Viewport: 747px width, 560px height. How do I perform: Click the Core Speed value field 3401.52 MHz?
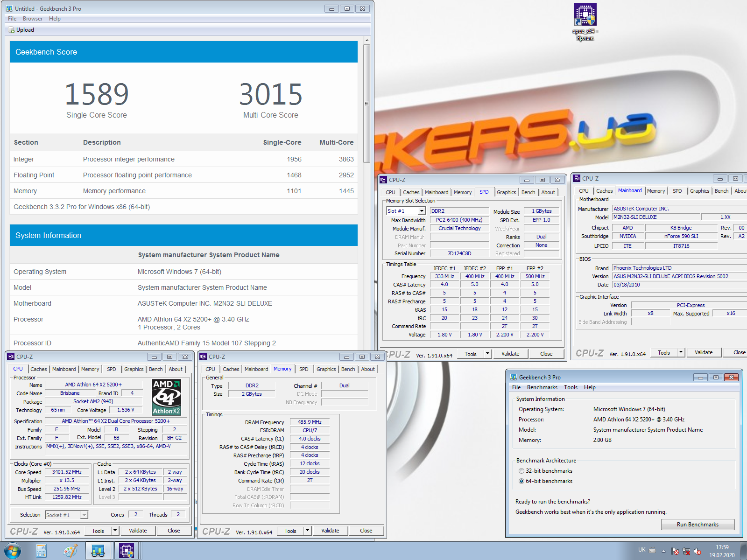point(67,472)
